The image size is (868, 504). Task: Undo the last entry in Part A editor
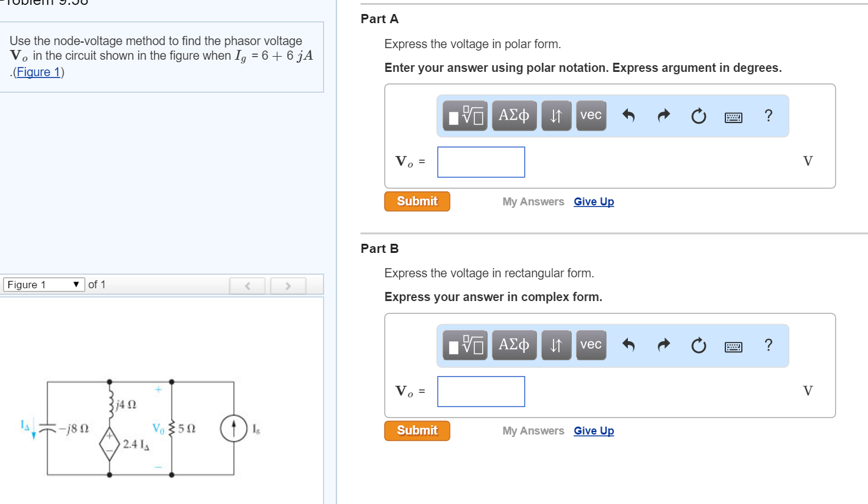628,115
